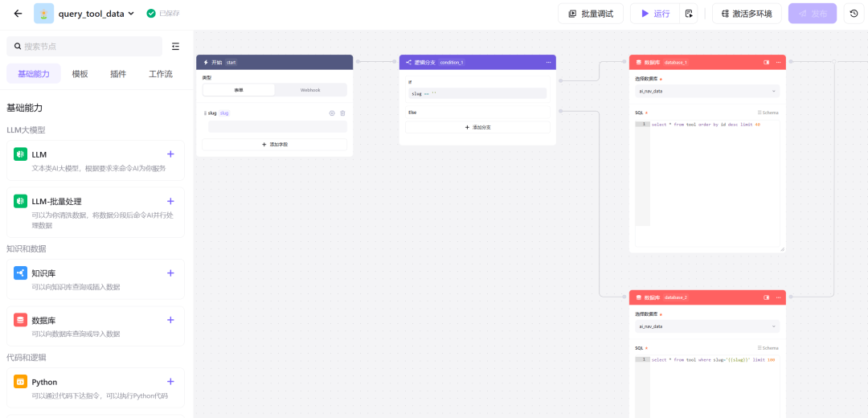The image size is (868, 418).
Task: Click the slug value input box
Action: pos(277,127)
